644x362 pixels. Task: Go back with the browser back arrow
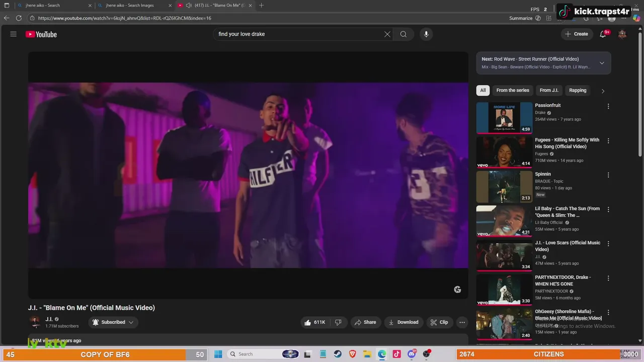click(x=7, y=18)
